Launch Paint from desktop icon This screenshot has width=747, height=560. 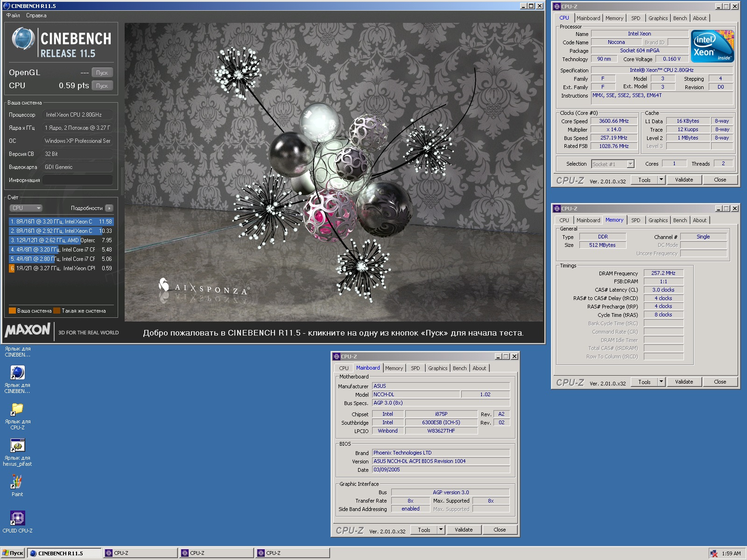[17, 482]
